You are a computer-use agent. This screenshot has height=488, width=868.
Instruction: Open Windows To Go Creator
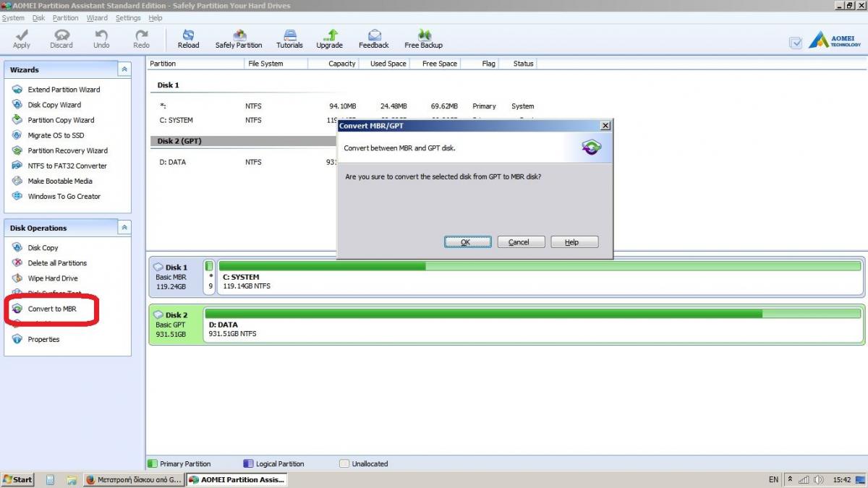coord(56,196)
